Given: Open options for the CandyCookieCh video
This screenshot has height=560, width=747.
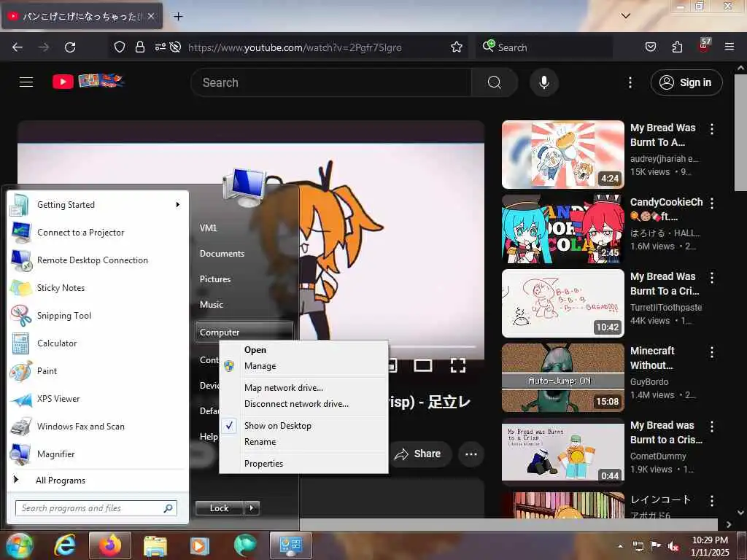Looking at the screenshot, I should 712,203.
